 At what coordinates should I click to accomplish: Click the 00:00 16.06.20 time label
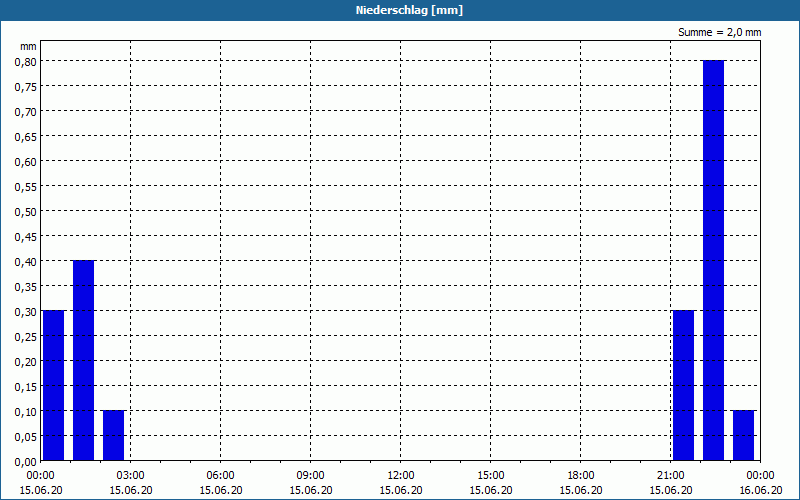point(761,483)
